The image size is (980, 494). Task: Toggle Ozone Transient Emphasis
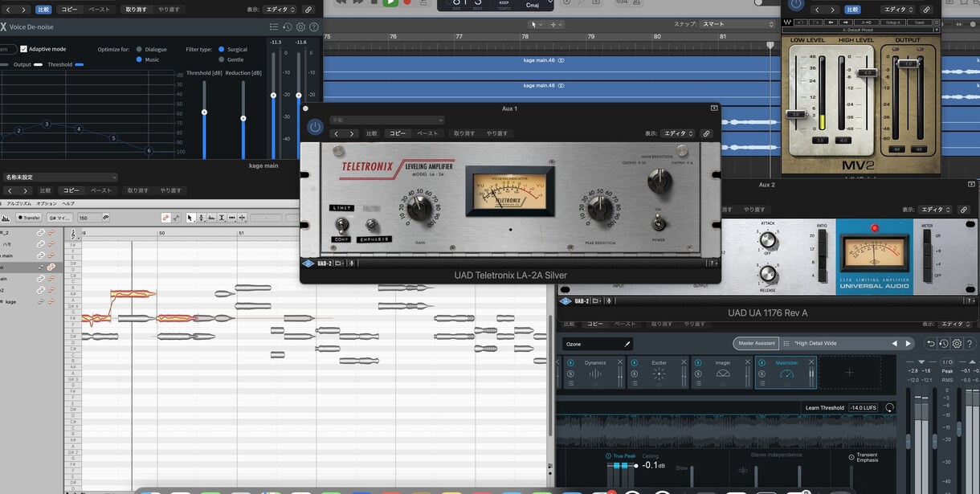[851, 457]
